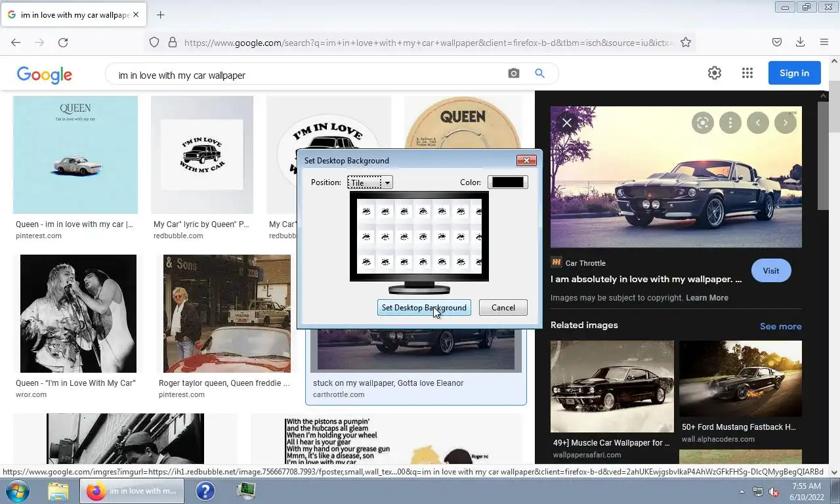This screenshot has width=840, height=504.
Task: Cancel the Set Desktop Background dialog
Action: pyautogui.click(x=503, y=308)
